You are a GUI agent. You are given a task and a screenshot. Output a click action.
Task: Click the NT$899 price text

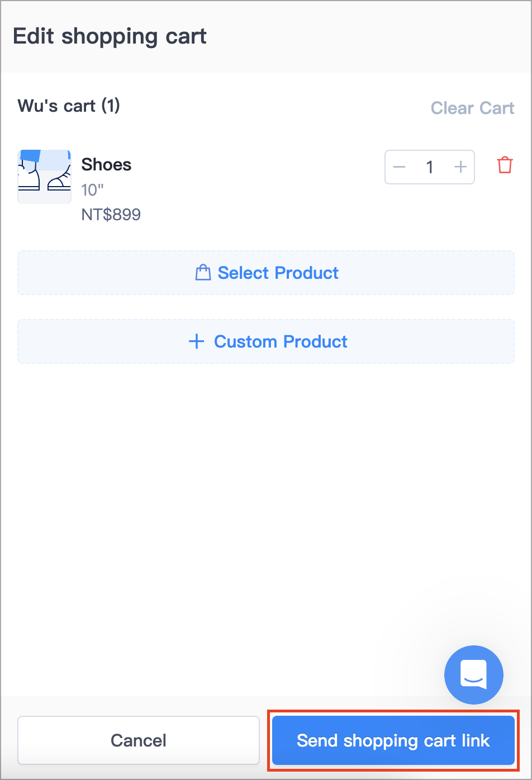(x=111, y=215)
